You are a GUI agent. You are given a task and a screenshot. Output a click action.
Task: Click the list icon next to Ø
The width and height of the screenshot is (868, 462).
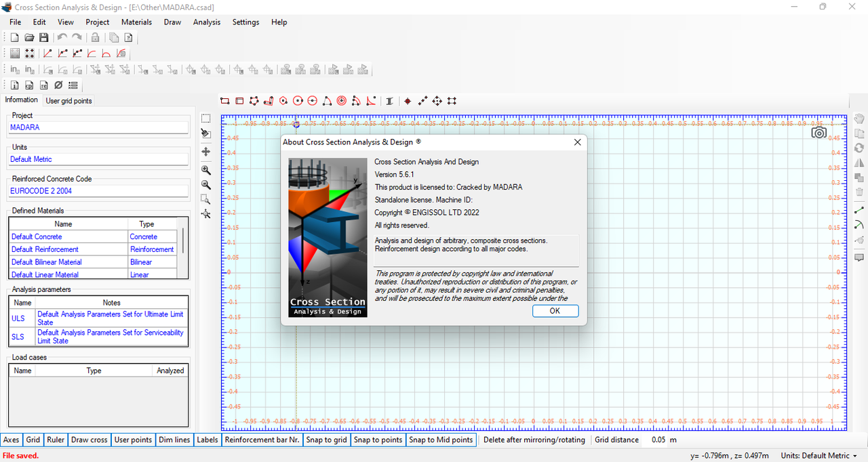[x=73, y=85]
